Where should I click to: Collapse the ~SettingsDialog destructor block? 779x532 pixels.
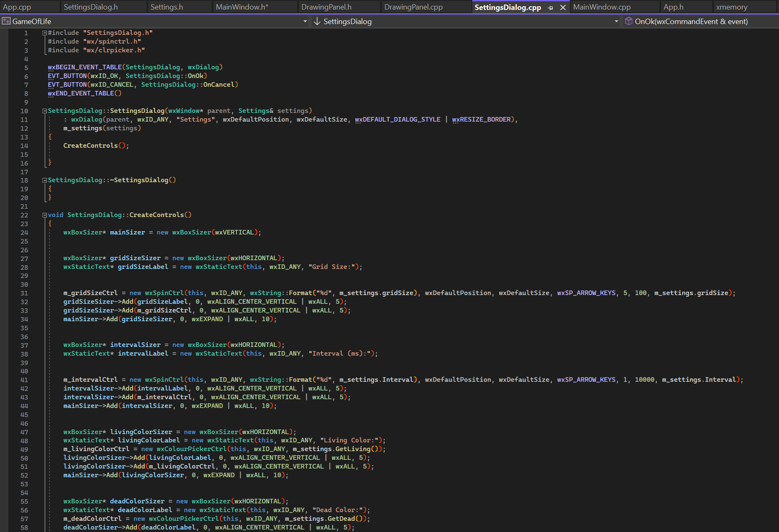pyautogui.click(x=44, y=180)
